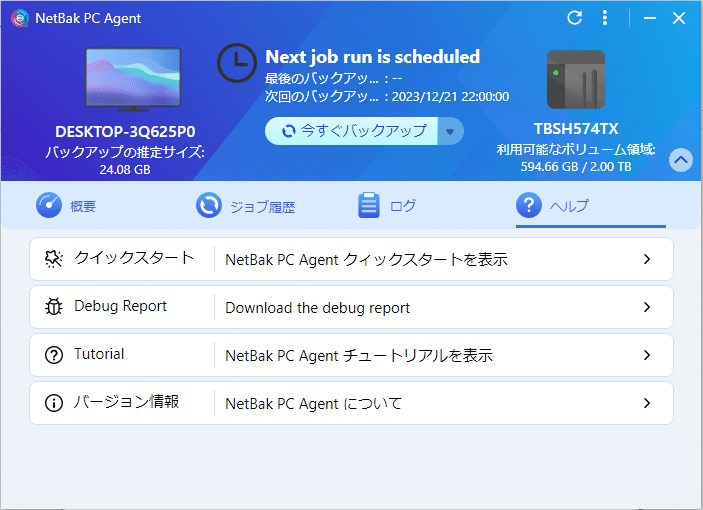Click the DESKTOP-3Q625P0 computer name
The width and height of the screenshot is (703, 510).
(x=125, y=132)
